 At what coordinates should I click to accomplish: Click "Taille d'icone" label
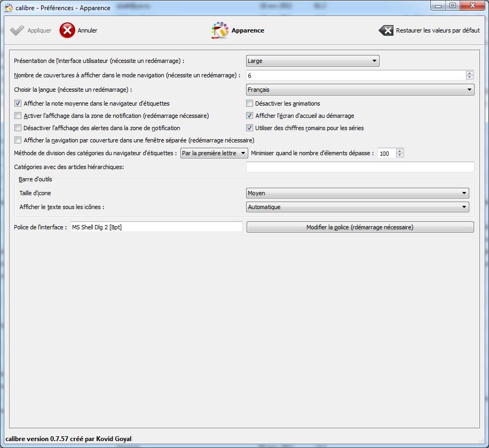35,193
